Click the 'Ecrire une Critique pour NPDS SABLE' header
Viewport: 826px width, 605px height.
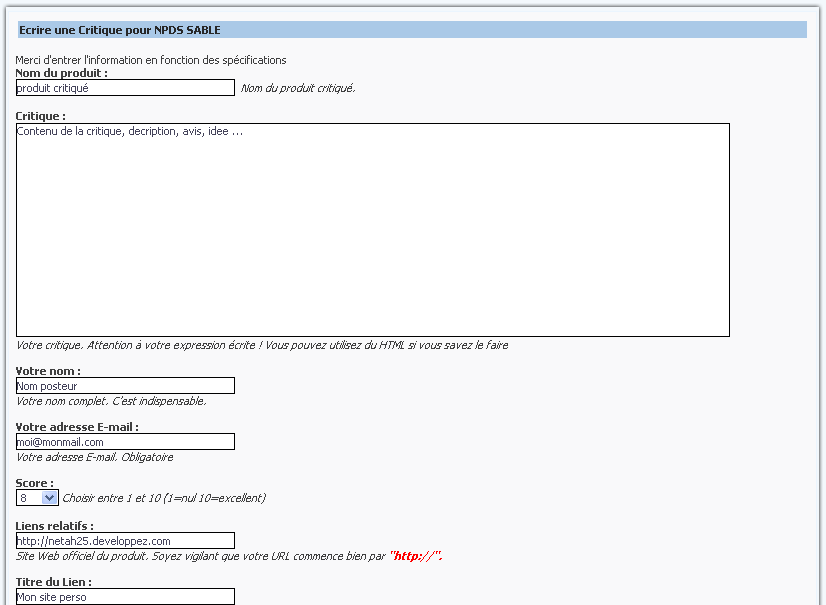click(x=120, y=30)
